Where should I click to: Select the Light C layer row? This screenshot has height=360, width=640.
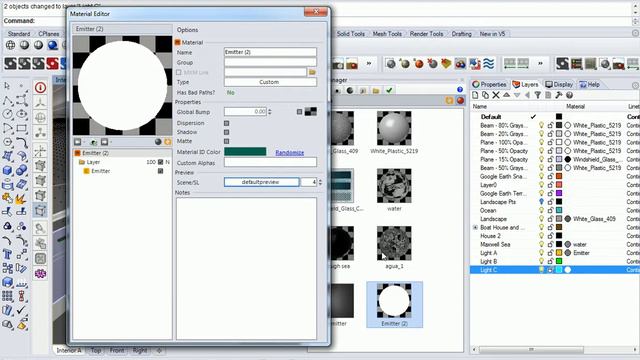click(555, 270)
